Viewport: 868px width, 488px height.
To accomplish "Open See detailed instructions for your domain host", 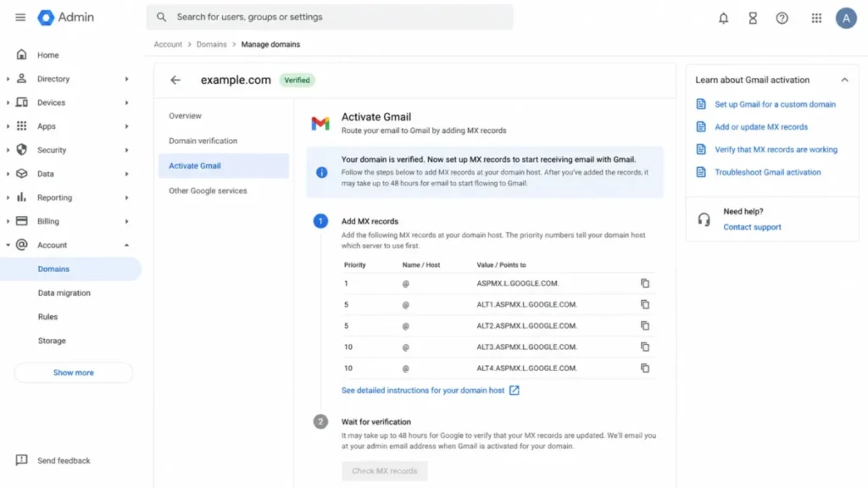I will point(423,390).
